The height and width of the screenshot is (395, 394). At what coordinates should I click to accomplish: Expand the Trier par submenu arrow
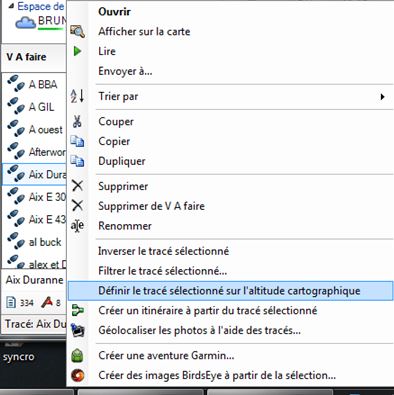pos(382,97)
